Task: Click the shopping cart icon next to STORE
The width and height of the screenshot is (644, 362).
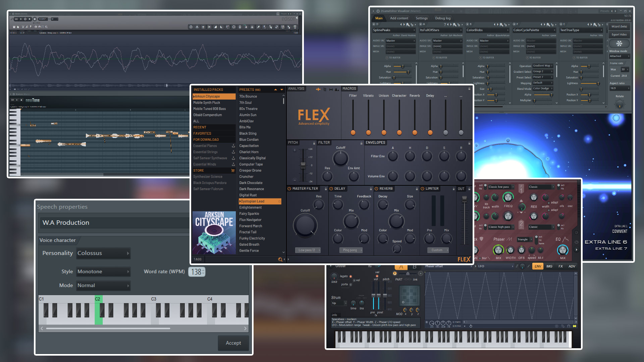Action: [233, 170]
